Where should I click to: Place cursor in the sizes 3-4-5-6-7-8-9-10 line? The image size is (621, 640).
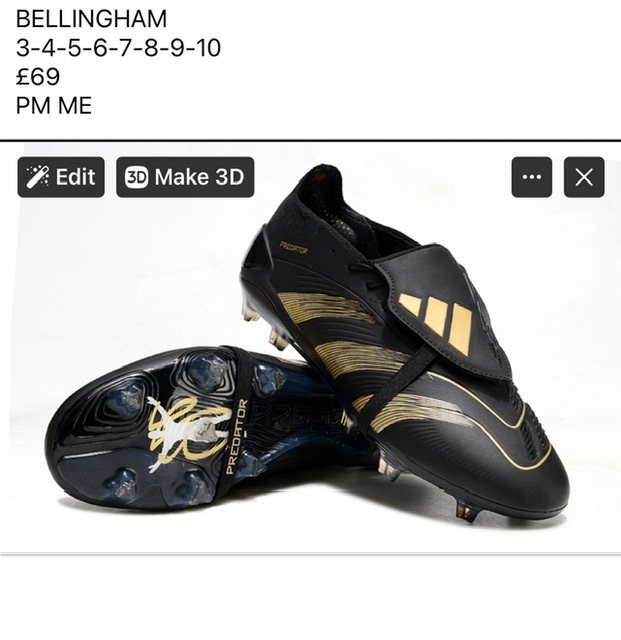tap(118, 48)
